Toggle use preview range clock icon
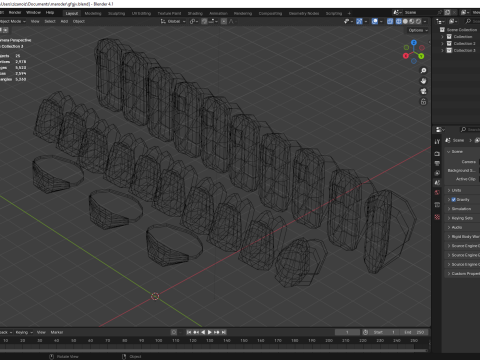480x360 pixels. point(365,332)
